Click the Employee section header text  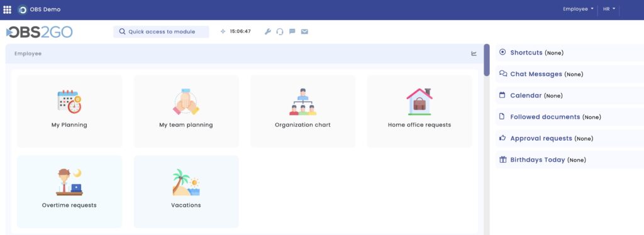coord(28,54)
